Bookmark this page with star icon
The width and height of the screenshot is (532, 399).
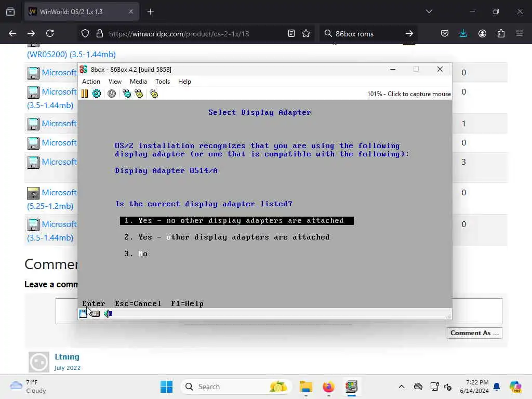pyautogui.click(x=306, y=34)
